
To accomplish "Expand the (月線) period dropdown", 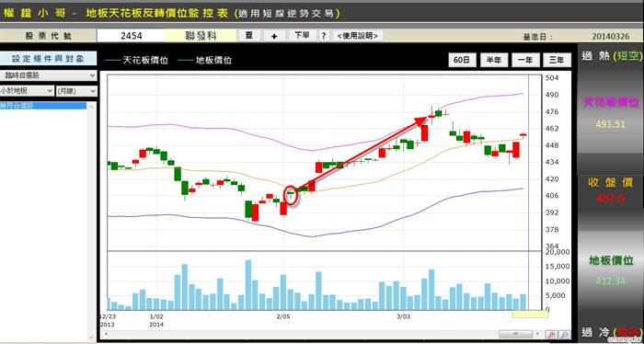I will pyautogui.click(x=76, y=91).
